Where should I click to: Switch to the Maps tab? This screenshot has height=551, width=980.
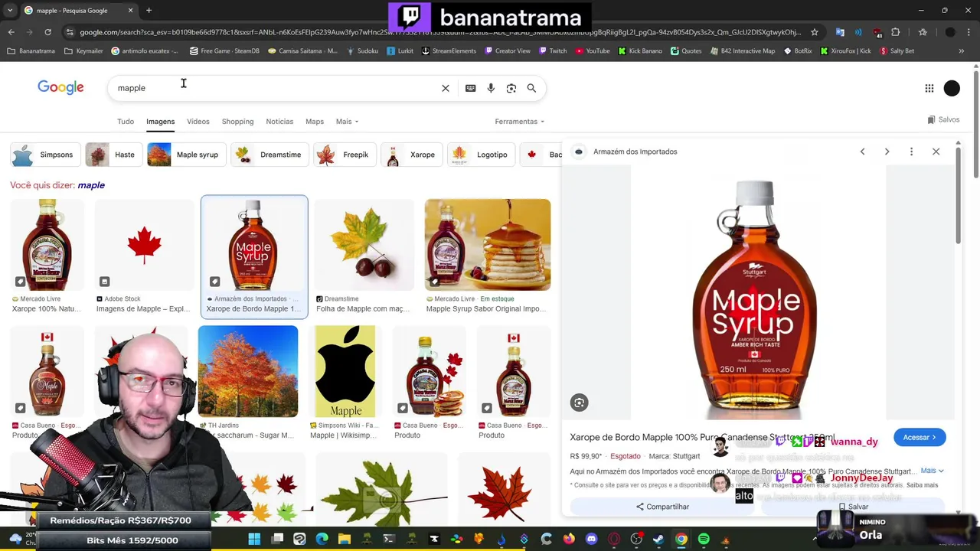pos(315,122)
